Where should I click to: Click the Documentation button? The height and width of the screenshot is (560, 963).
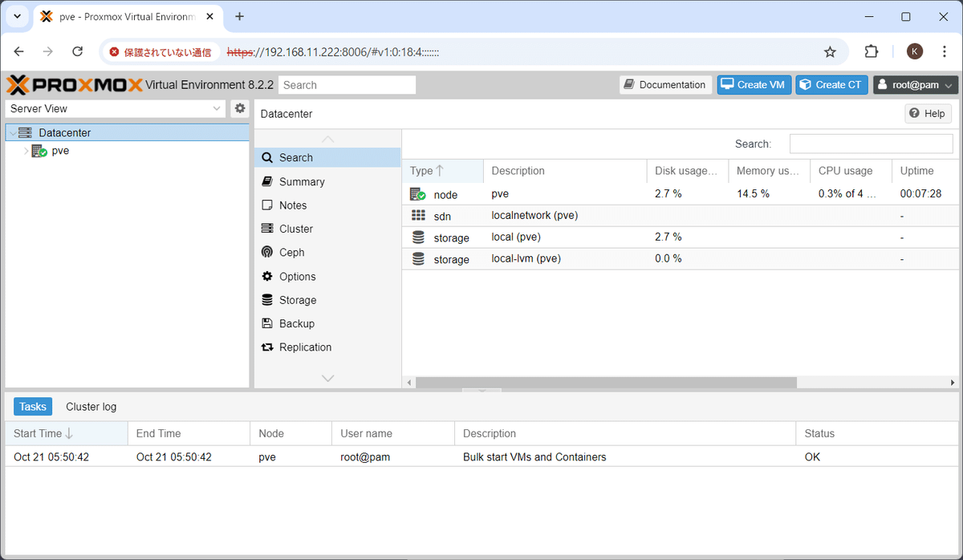665,85
